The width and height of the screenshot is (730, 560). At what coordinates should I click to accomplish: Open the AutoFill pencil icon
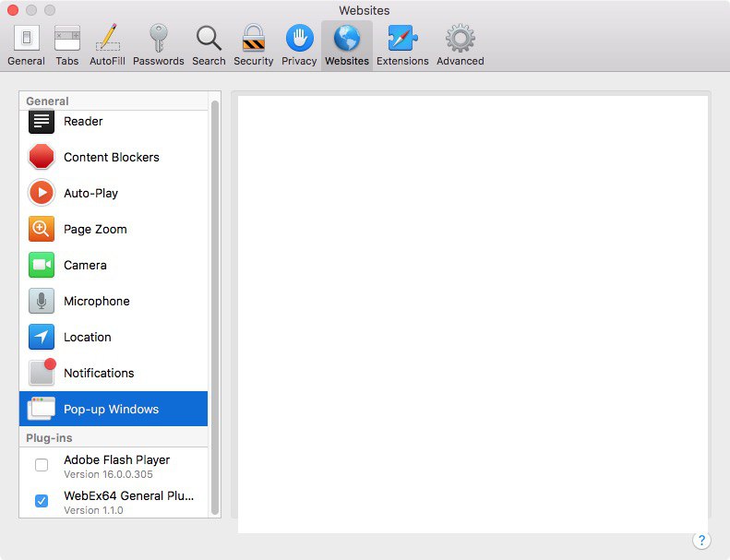pos(108,37)
